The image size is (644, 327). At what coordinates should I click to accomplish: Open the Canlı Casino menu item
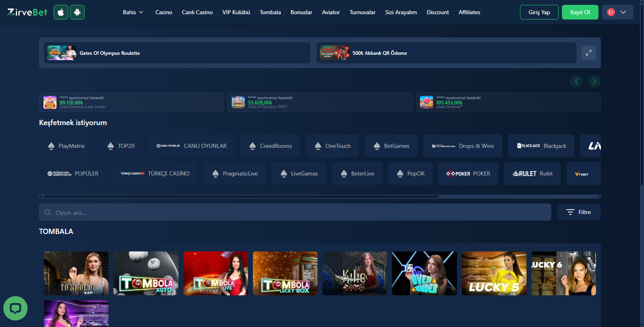coord(197,12)
